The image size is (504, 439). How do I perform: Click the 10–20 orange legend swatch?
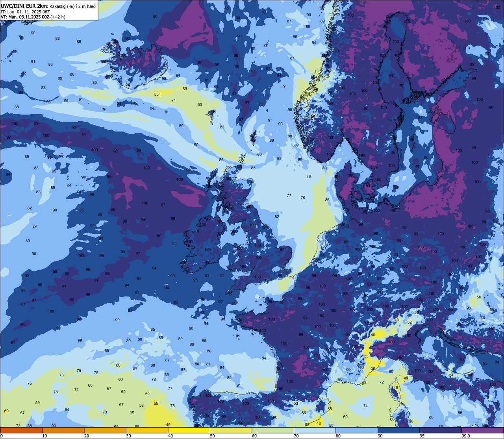(63, 430)
